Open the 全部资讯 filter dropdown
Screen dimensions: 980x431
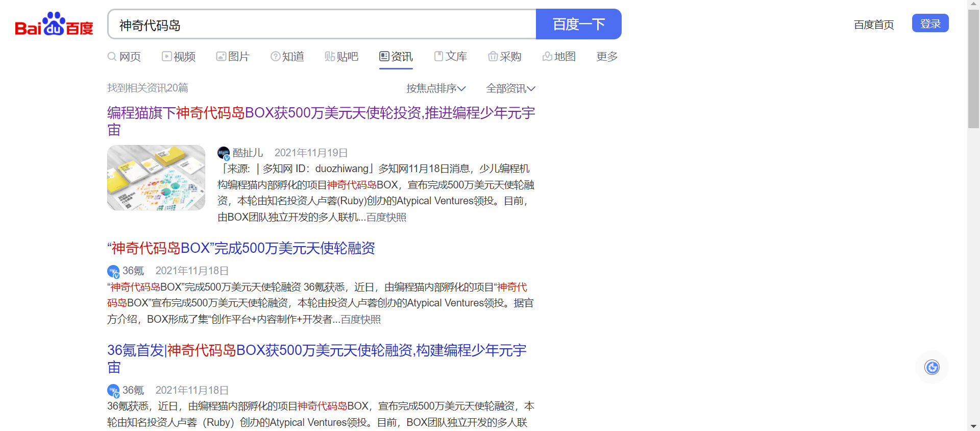point(511,88)
